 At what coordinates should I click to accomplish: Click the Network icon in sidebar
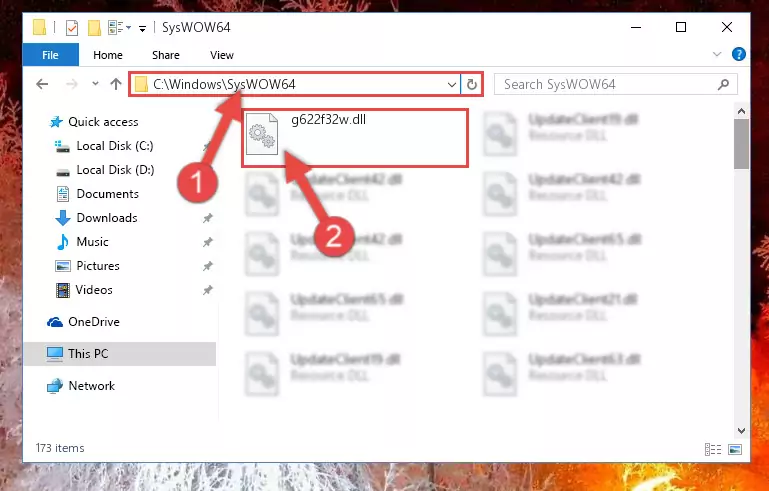click(55, 386)
